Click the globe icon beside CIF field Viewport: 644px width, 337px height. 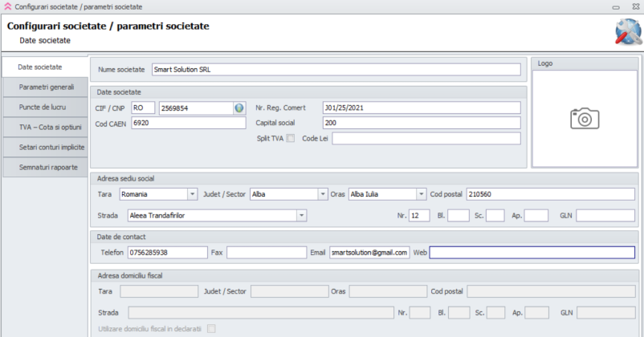tap(239, 108)
